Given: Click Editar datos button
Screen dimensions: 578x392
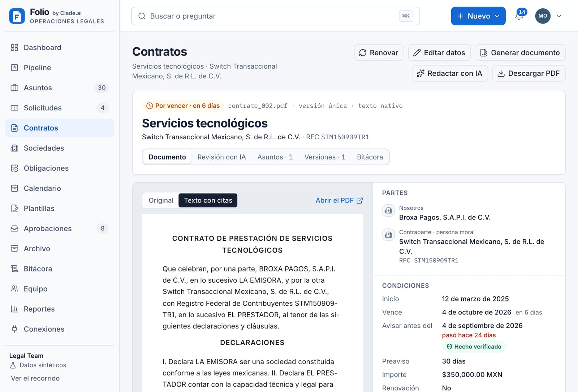Looking at the screenshot, I should [439, 53].
